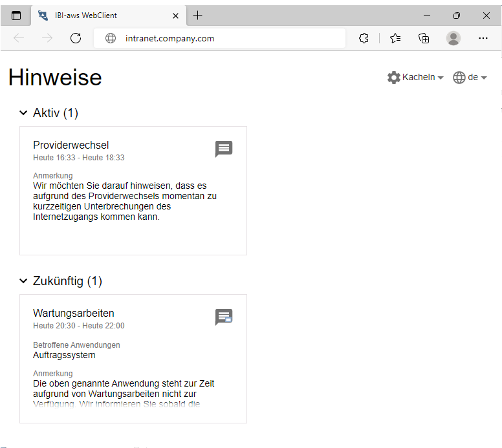This screenshot has width=502, height=448.
Task: Open the browser favorites star icon
Action: [x=395, y=38]
